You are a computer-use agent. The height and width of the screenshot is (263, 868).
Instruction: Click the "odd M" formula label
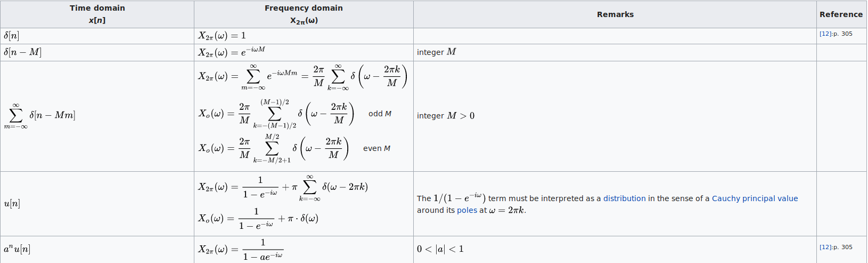(380, 114)
